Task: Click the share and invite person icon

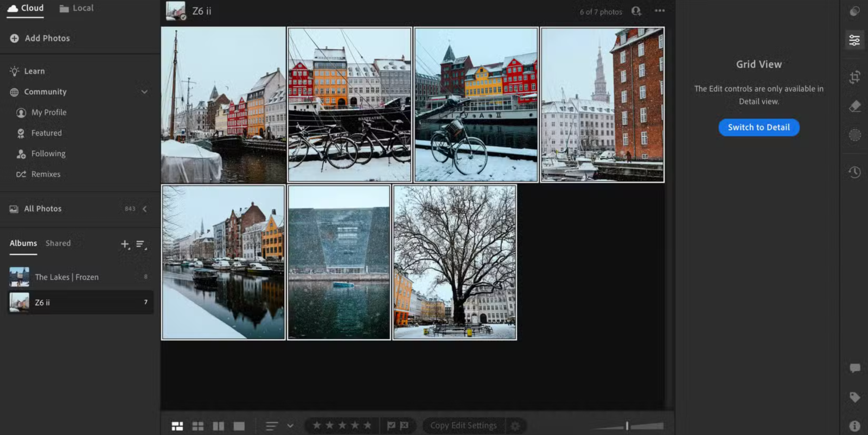Action: [636, 11]
